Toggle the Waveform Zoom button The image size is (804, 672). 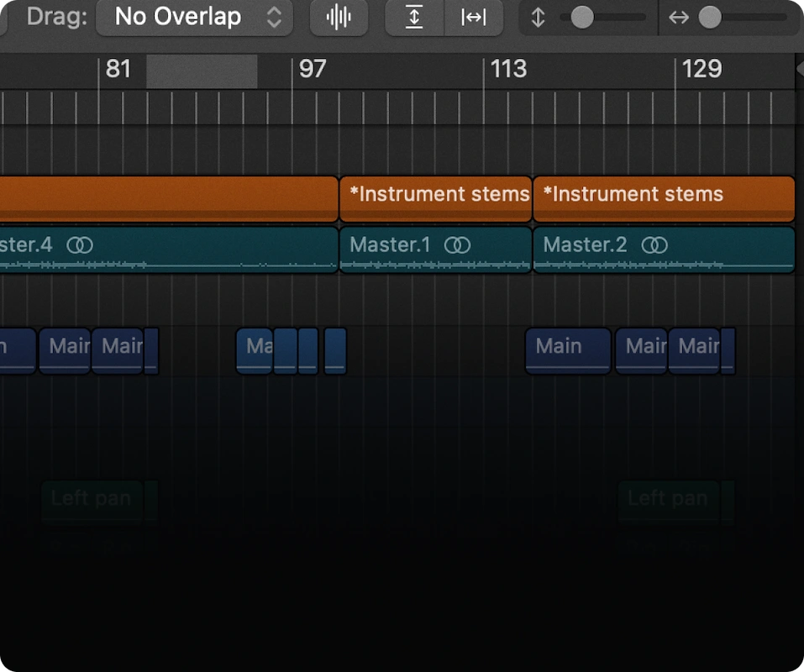coord(339,17)
